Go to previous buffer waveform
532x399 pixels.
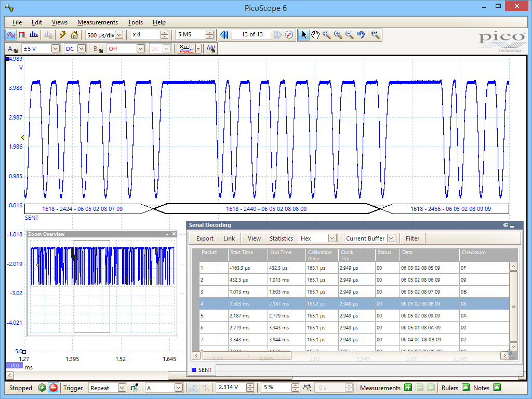(x=224, y=35)
